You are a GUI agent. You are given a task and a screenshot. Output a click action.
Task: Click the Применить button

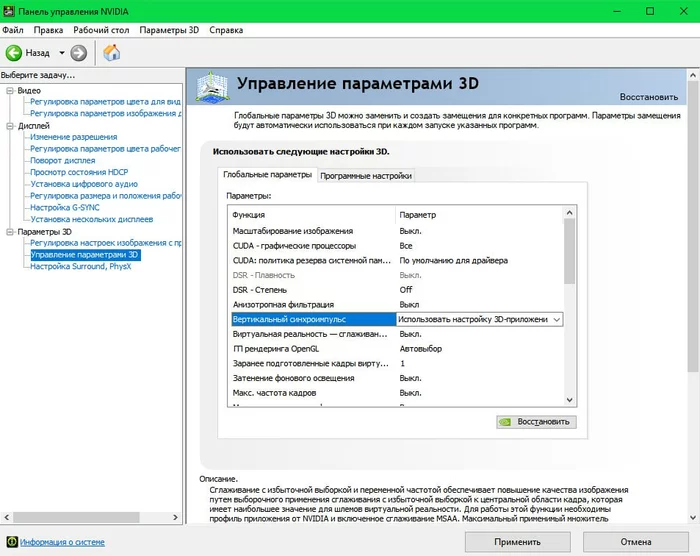pos(517,542)
